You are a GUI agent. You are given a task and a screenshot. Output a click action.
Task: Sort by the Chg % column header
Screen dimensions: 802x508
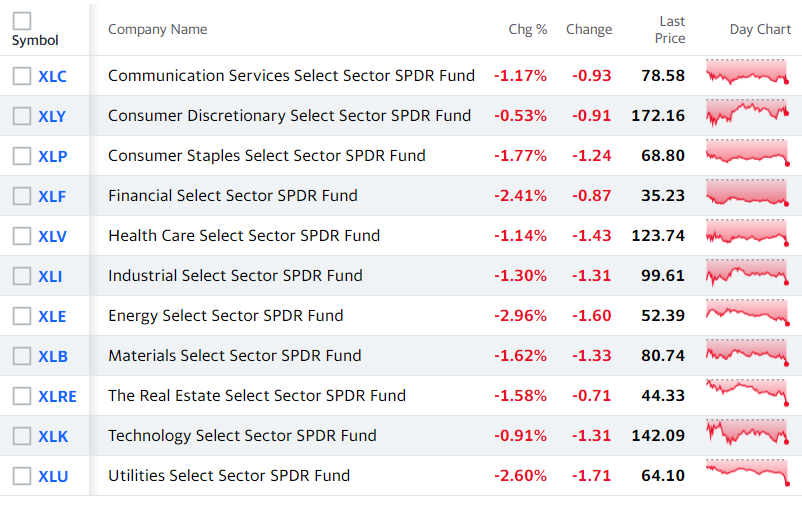[527, 30]
